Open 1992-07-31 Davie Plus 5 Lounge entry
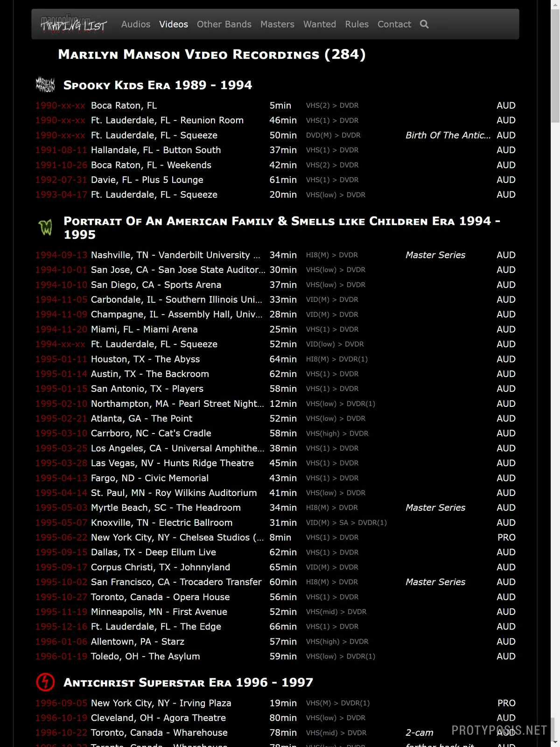 [x=275, y=180]
